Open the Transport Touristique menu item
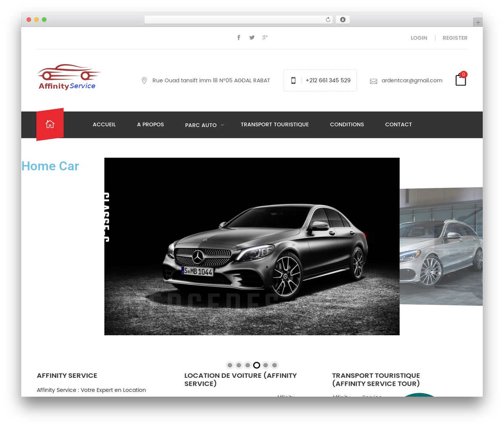504x427 pixels. [x=275, y=124]
